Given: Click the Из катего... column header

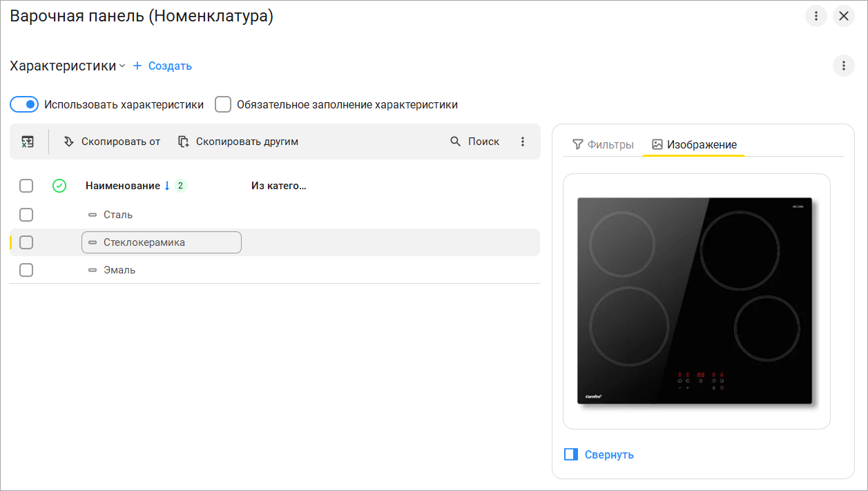Looking at the screenshot, I should click(278, 186).
